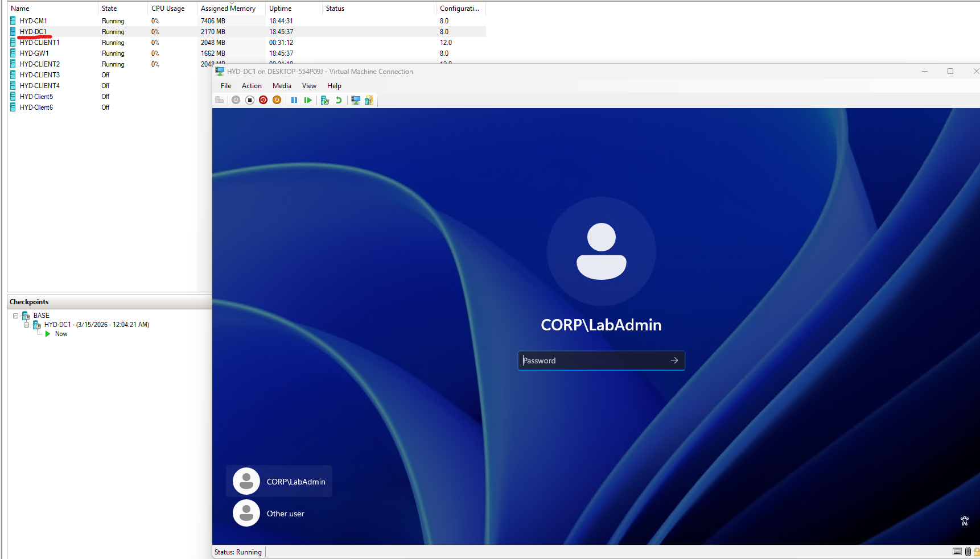This screenshot has width=980, height=559.
Task: Sort the VM list by State column
Action: tap(123, 9)
